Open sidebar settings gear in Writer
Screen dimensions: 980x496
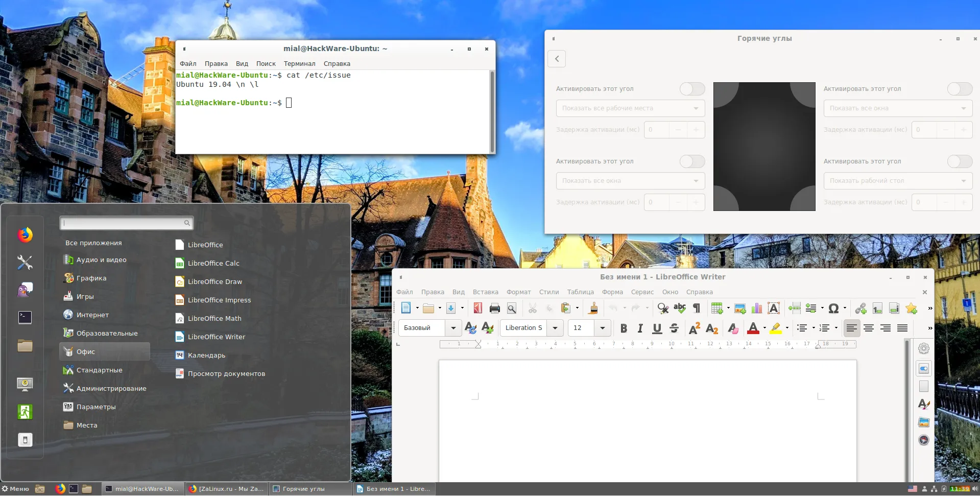coord(923,348)
